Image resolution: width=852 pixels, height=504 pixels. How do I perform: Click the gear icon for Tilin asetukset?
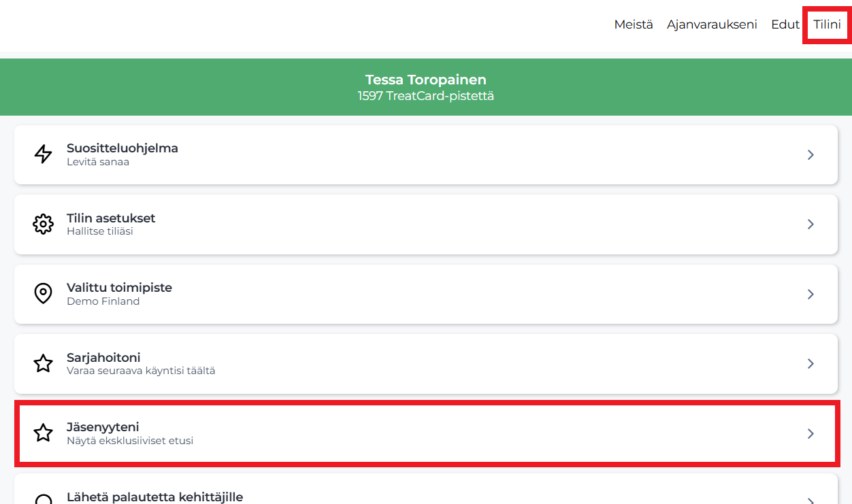coord(43,224)
